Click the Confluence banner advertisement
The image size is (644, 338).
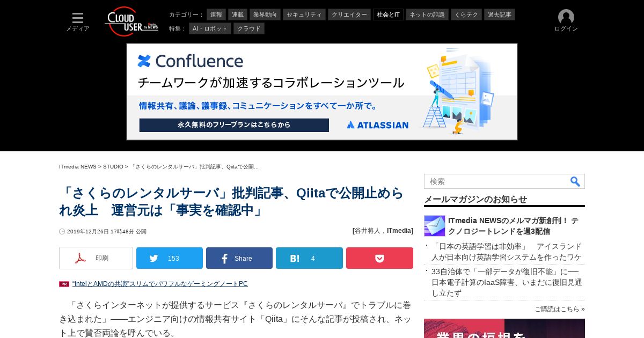point(322,92)
